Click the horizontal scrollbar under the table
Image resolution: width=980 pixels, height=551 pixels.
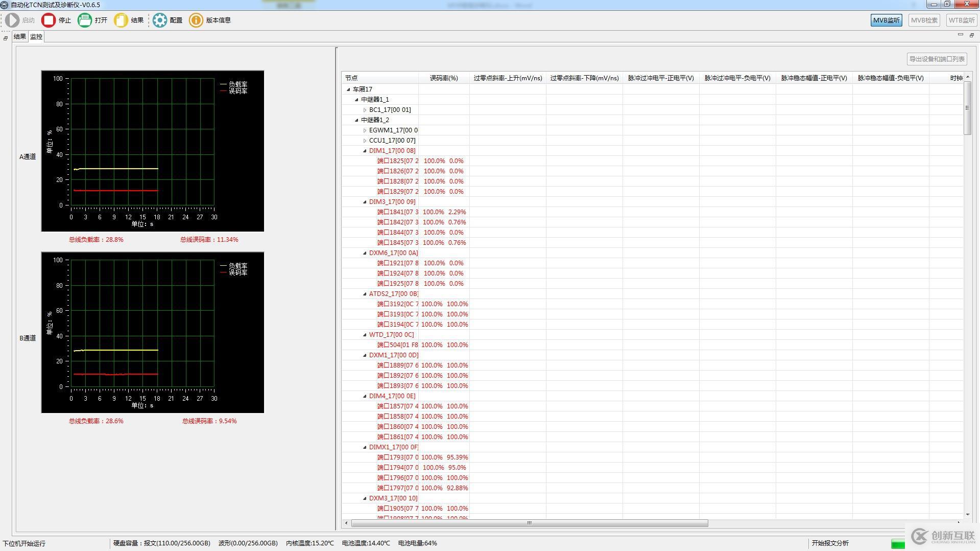529,523
